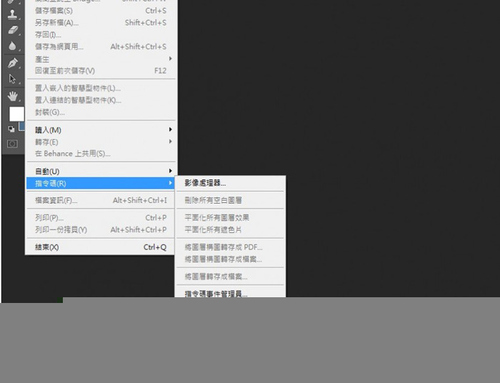Viewport: 500px width, 383px height.
Task: Choose 置入連結的智慧型物件(K)... entry
Action: tap(101, 100)
